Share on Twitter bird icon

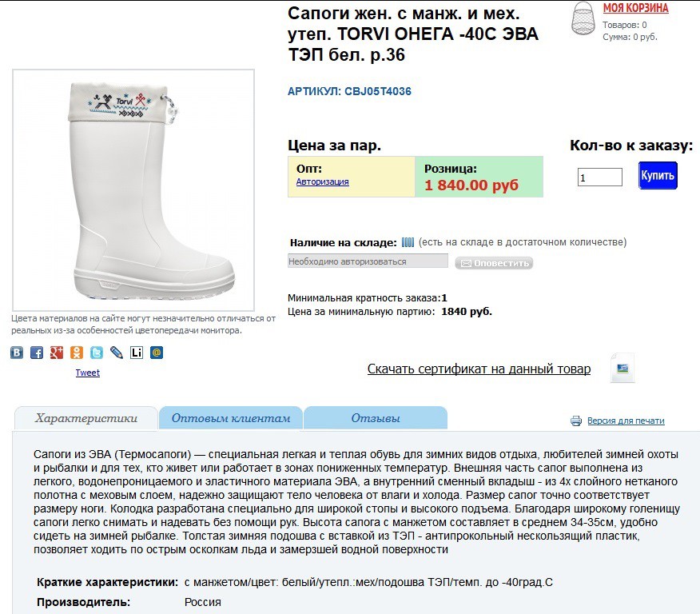[x=97, y=353]
